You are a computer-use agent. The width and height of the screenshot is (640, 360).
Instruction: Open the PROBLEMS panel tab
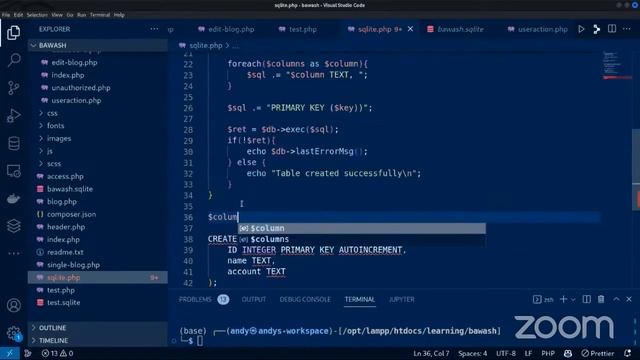204,299
